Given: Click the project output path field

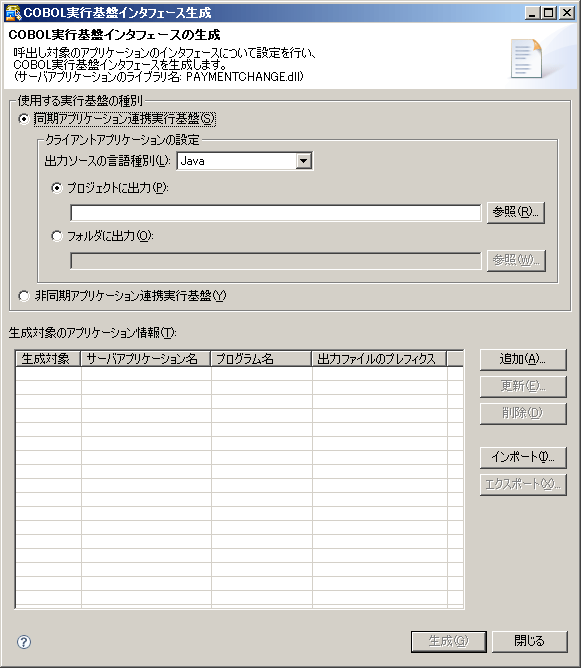Looking at the screenshot, I should click(276, 213).
